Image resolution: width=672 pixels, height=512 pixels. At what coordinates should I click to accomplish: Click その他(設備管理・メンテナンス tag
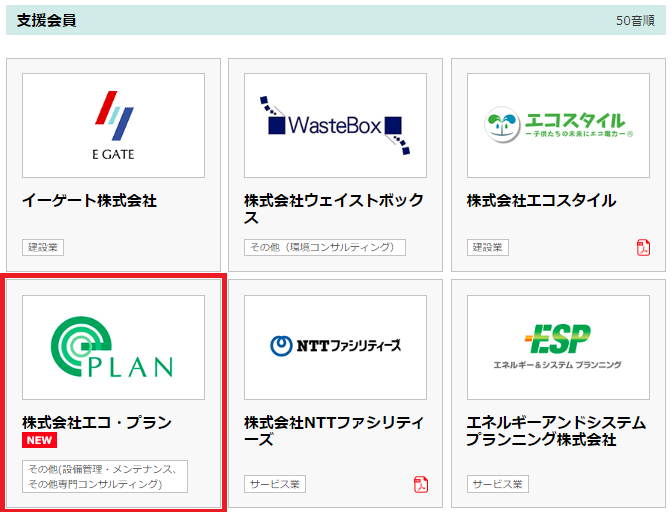[105, 476]
